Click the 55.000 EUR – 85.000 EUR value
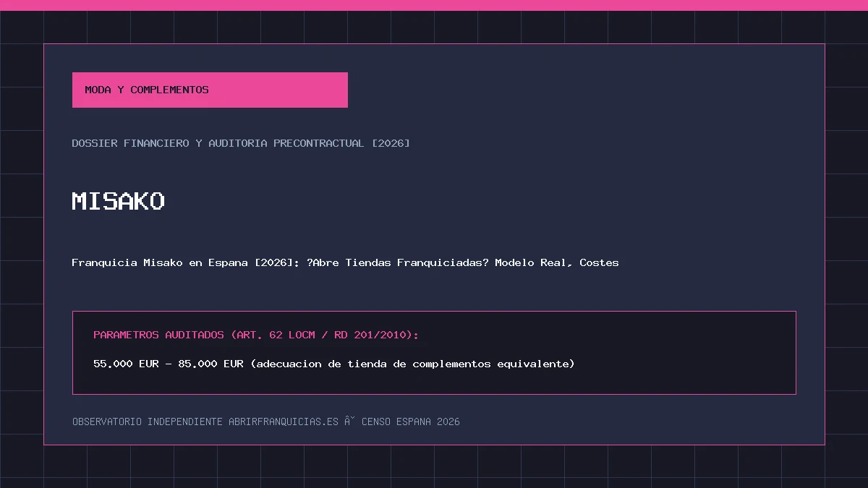Viewport: 868px width, 488px height. pos(334,364)
